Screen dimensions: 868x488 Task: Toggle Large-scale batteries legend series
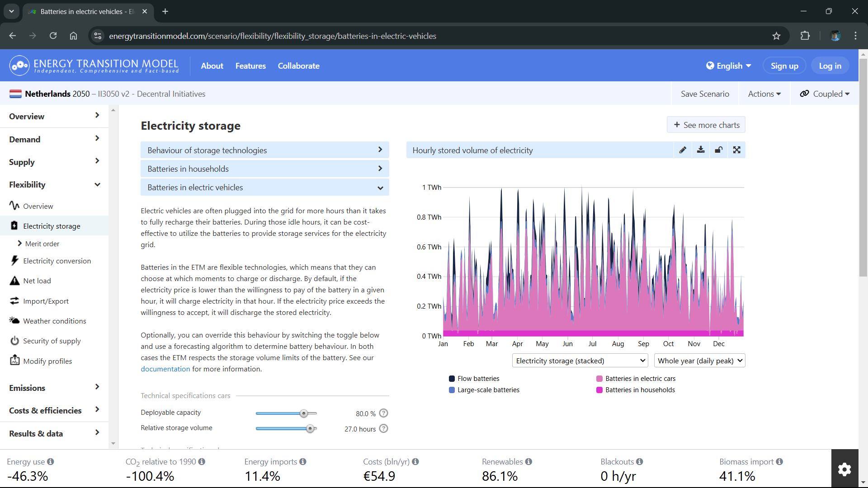pos(484,390)
